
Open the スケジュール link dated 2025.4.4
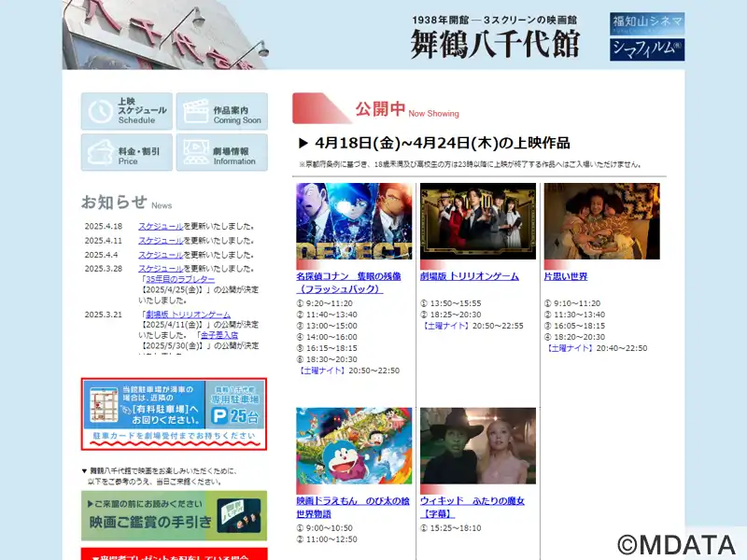click(161, 255)
